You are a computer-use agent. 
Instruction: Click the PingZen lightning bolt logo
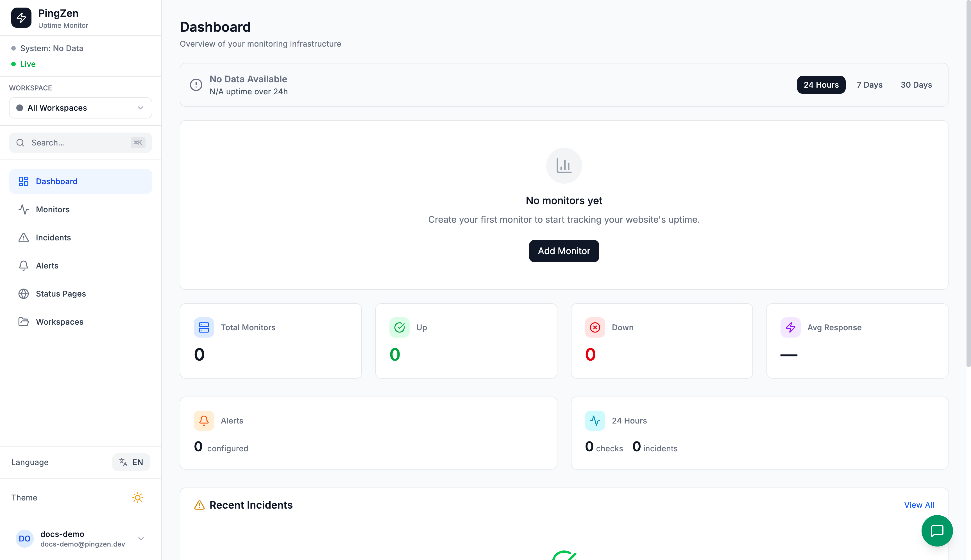tap(21, 18)
